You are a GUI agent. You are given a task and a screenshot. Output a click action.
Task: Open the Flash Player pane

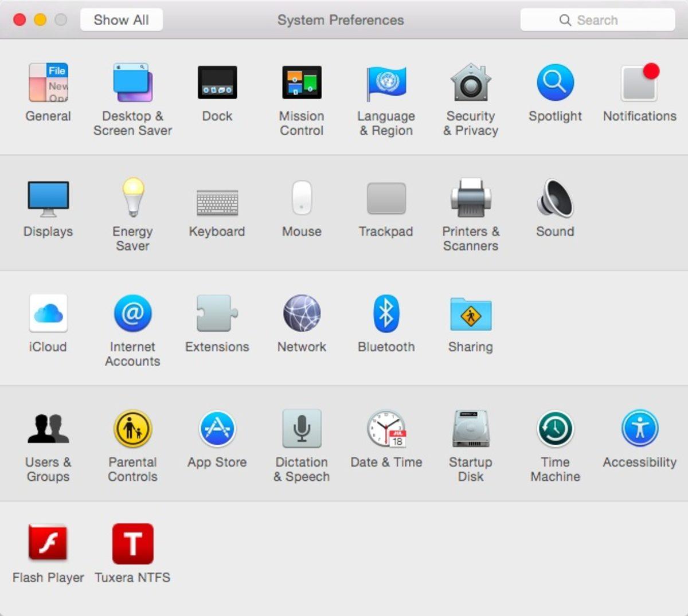click(x=48, y=543)
